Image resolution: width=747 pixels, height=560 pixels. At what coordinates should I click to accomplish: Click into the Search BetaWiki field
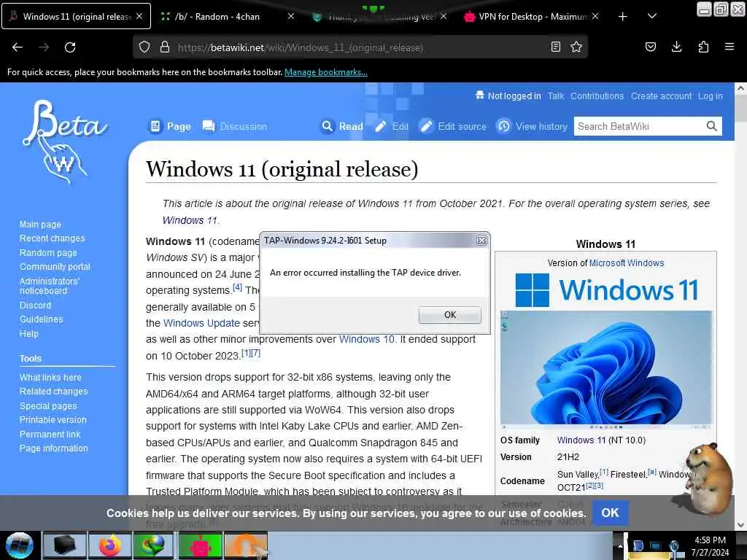639,126
